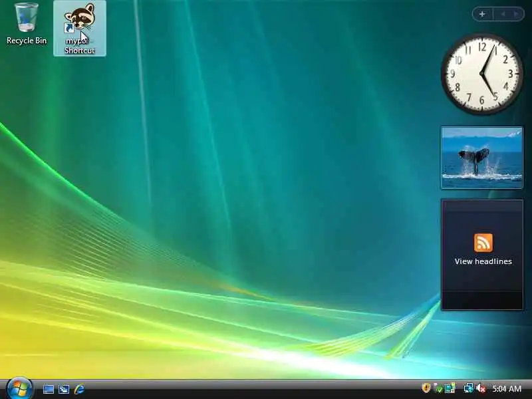Launch Internet Explorer from Quick Launch
532x399 pixels.
(x=79, y=389)
